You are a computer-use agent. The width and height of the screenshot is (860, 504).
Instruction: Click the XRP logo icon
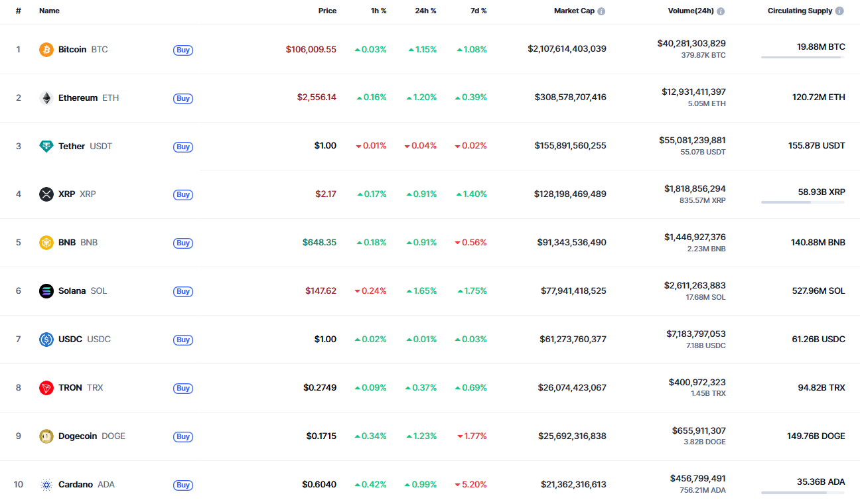[46, 194]
